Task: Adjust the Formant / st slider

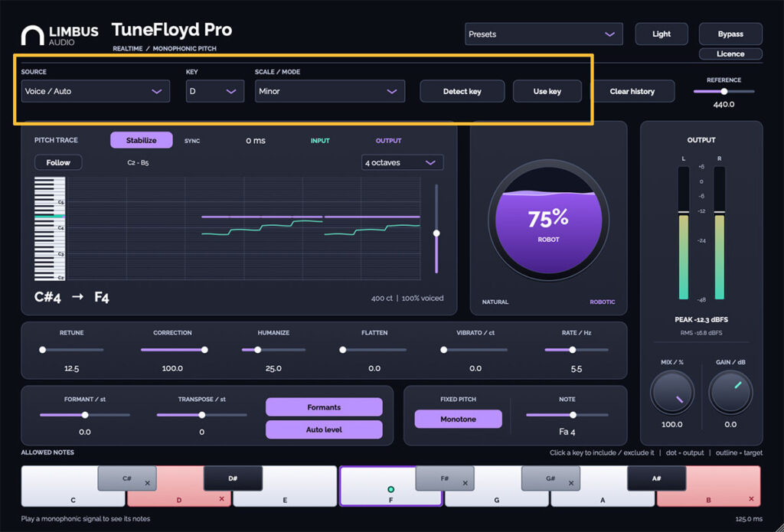Action: tap(84, 415)
